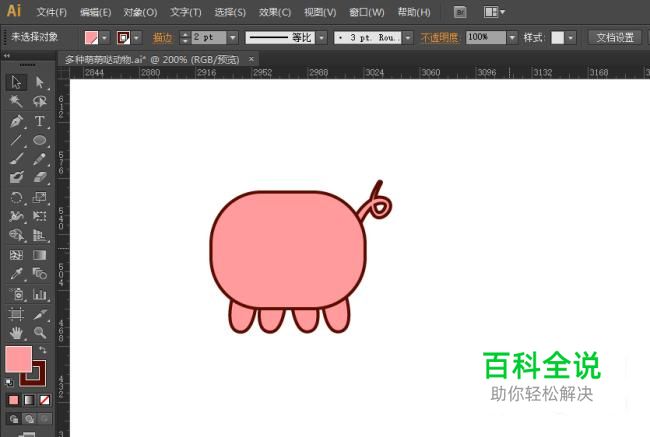Select the Selection tool (black arrow)
650x437 pixels.
[x=16, y=82]
